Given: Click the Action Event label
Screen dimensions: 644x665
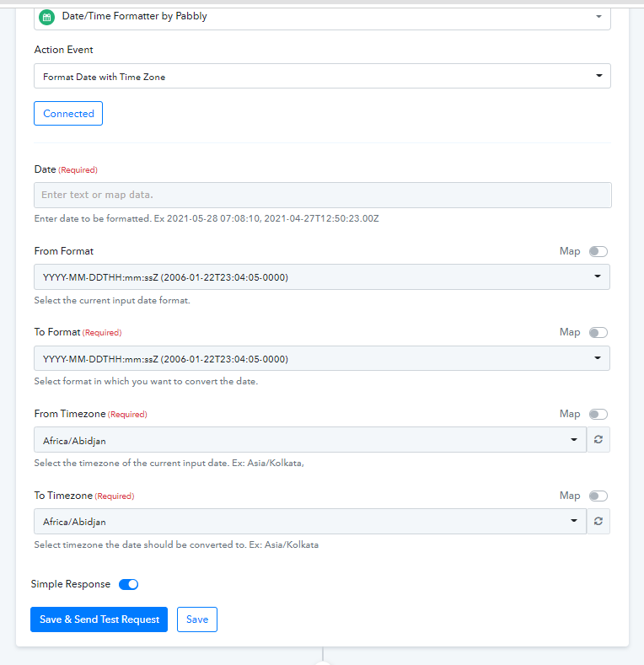Looking at the screenshot, I should point(63,50).
